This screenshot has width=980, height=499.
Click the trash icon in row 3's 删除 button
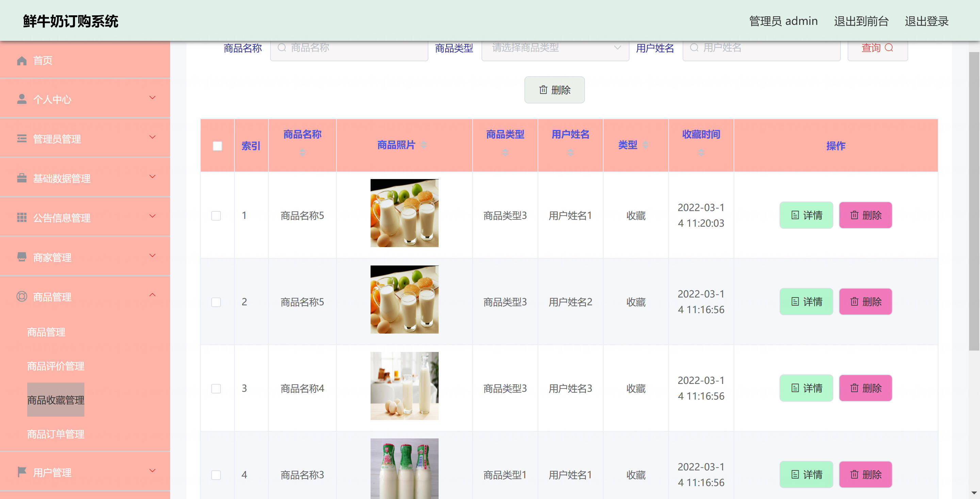pyautogui.click(x=854, y=388)
